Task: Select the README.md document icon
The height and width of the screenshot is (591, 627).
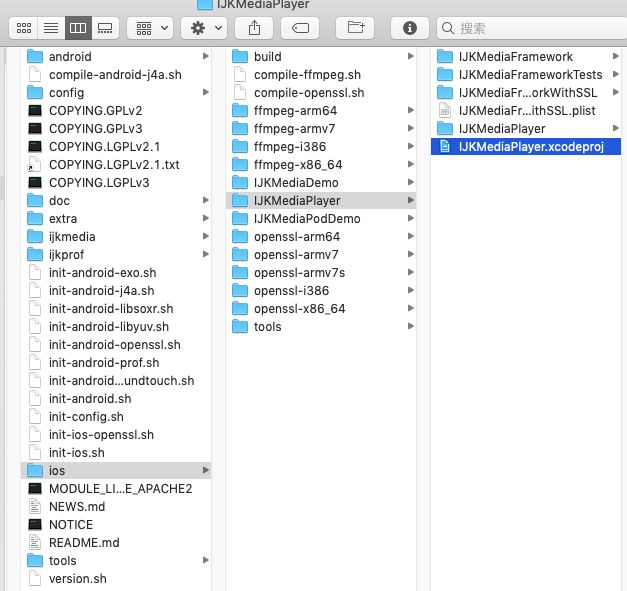Action: [35, 542]
